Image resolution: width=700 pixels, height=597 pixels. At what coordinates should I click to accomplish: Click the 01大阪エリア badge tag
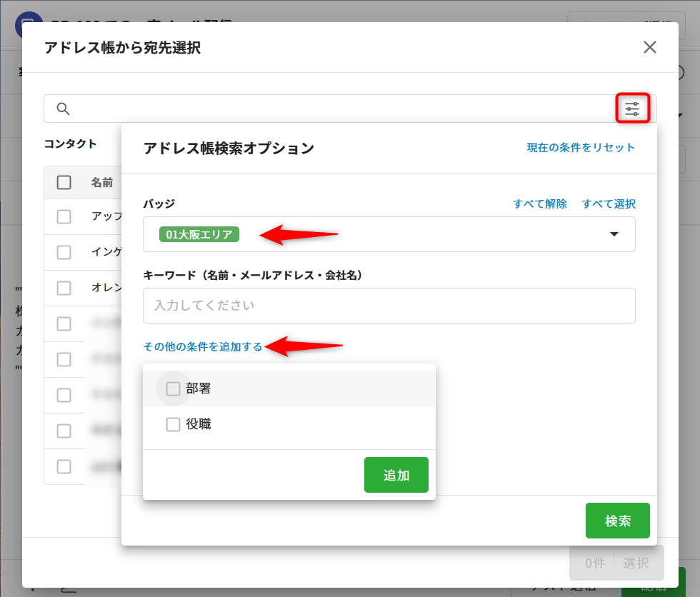[x=199, y=234]
